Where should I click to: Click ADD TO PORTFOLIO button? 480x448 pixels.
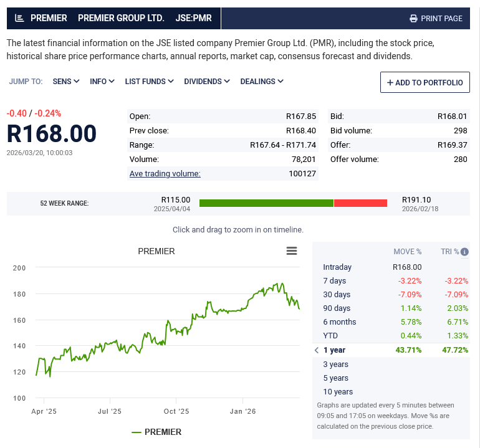pyautogui.click(x=425, y=82)
